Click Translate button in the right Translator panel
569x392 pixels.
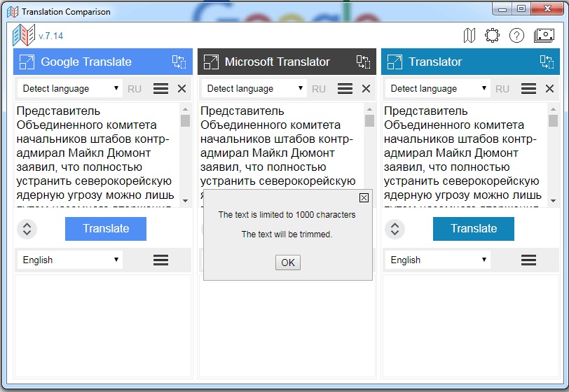point(473,229)
